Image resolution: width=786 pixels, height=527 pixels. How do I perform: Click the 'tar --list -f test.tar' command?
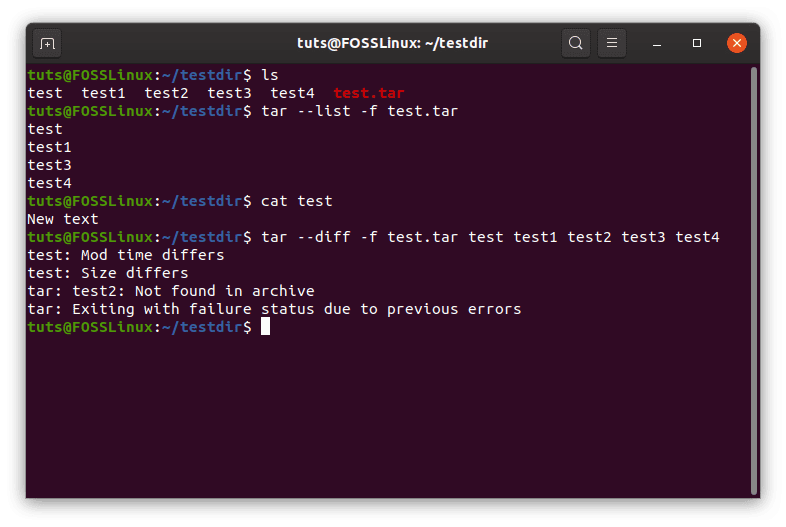[x=359, y=111]
